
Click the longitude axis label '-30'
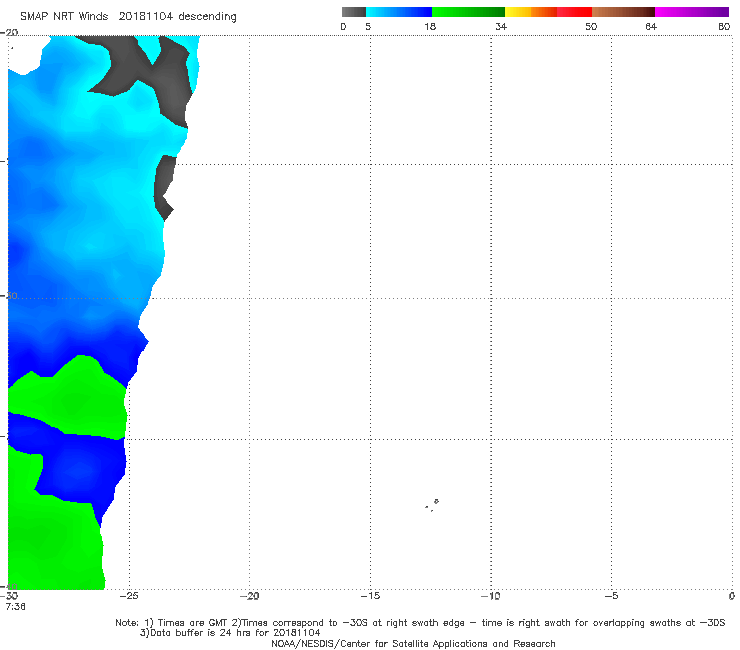click(x=9, y=596)
